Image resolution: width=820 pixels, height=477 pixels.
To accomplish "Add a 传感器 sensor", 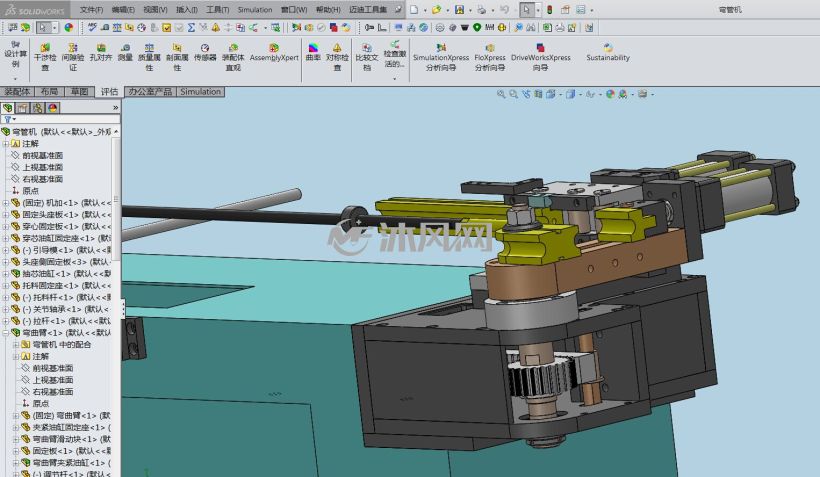I will point(205,52).
